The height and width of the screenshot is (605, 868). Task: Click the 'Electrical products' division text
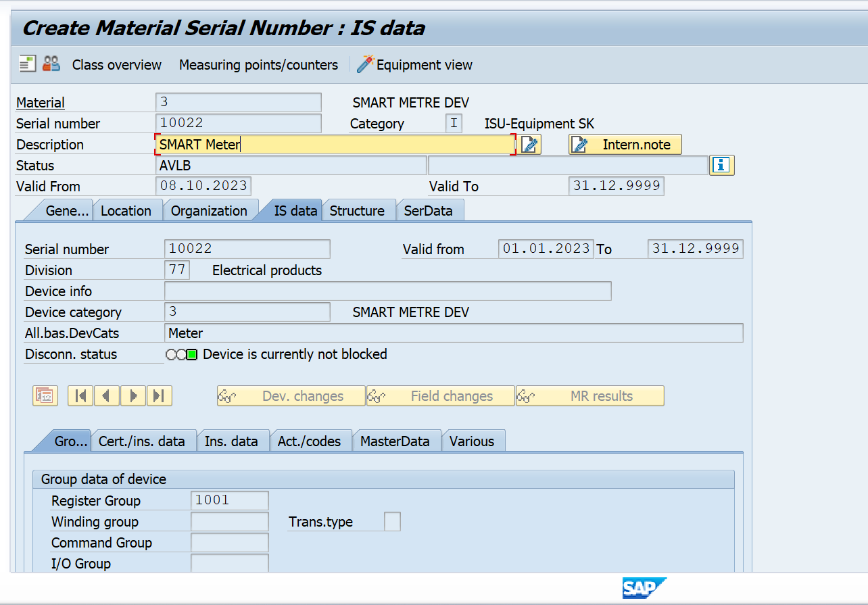pos(267,270)
